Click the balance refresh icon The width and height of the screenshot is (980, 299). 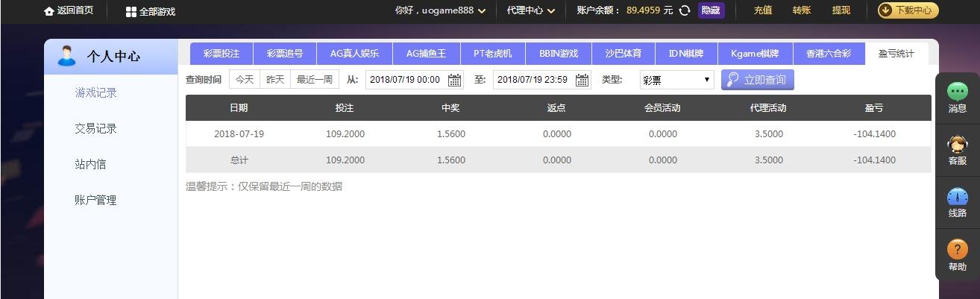click(x=684, y=11)
